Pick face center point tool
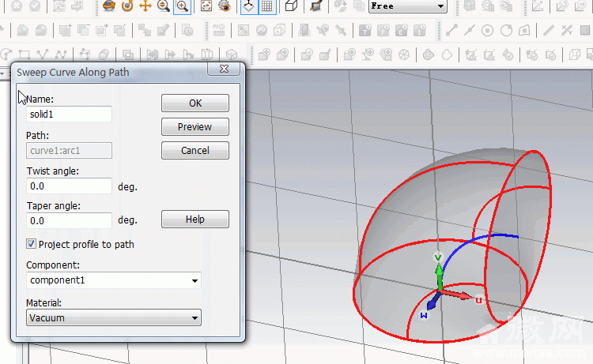 coord(524,30)
